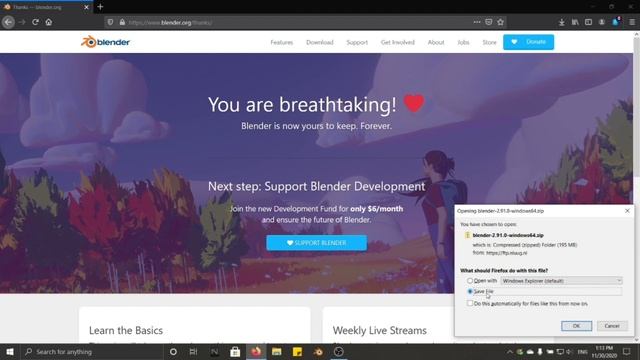Click the Search for anything box
640x360 pixels.
[92, 351]
